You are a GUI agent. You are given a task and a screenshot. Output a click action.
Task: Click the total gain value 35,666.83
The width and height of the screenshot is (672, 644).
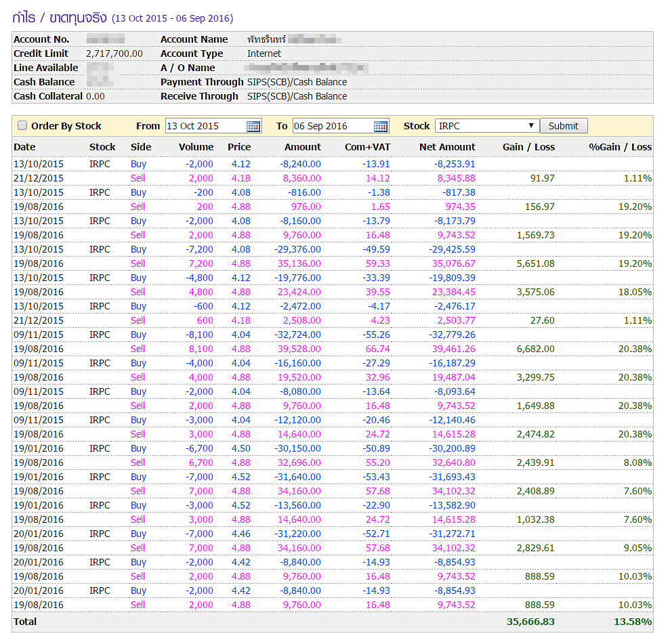(530, 622)
